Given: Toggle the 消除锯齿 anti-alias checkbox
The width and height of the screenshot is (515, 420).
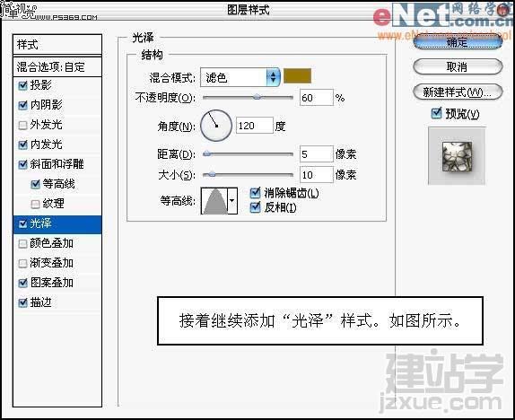Looking at the screenshot, I should coord(255,193).
